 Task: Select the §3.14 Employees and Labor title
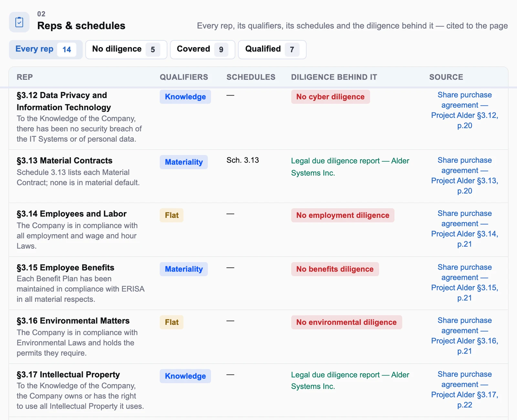click(x=71, y=214)
